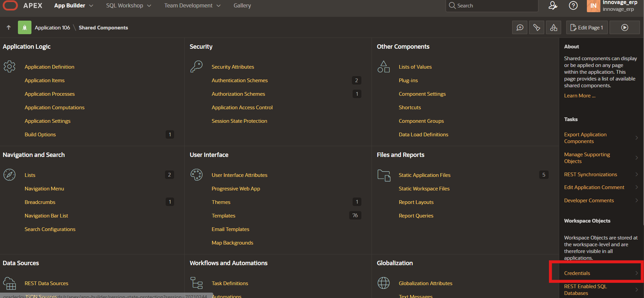
Task: Open Credentials under Workspace Objects
Action: tap(577, 273)
